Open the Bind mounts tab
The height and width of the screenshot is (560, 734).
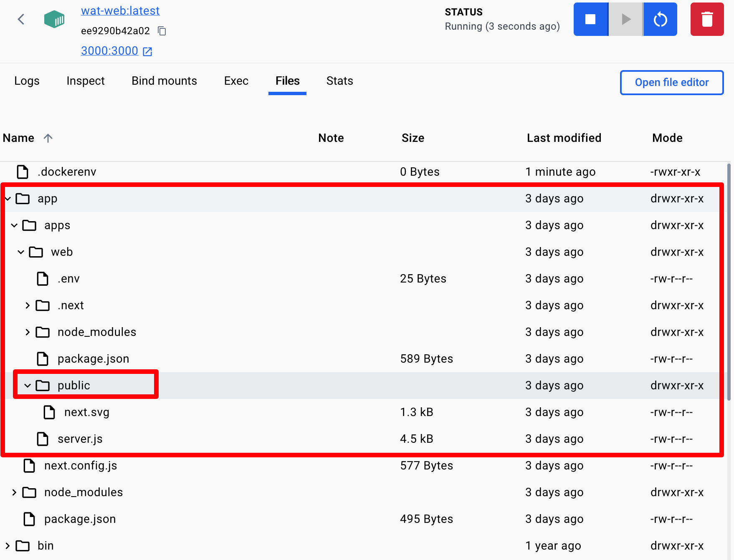[x=164, y=81]
